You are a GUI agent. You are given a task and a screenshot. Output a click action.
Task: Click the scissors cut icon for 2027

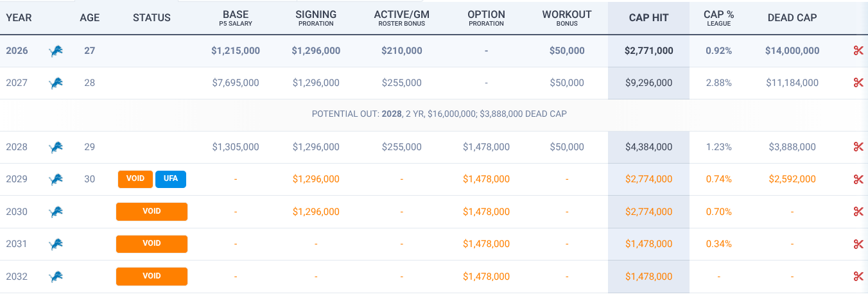(x=858, y=83)
